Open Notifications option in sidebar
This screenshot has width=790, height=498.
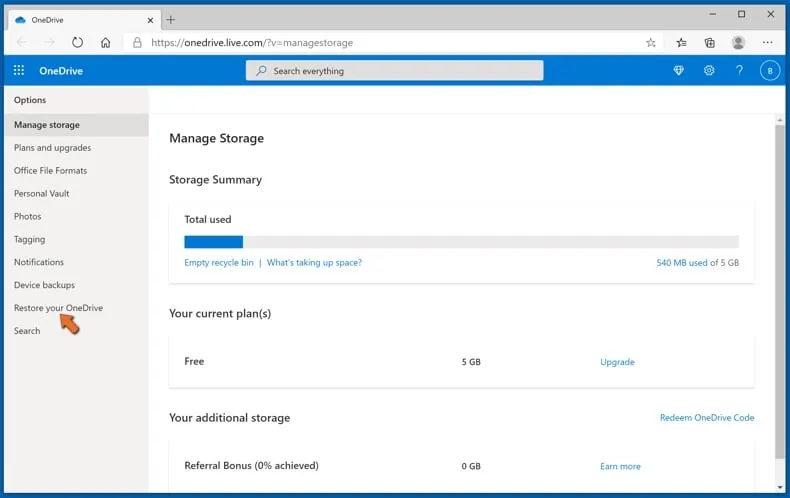click(x=39, y=262)
